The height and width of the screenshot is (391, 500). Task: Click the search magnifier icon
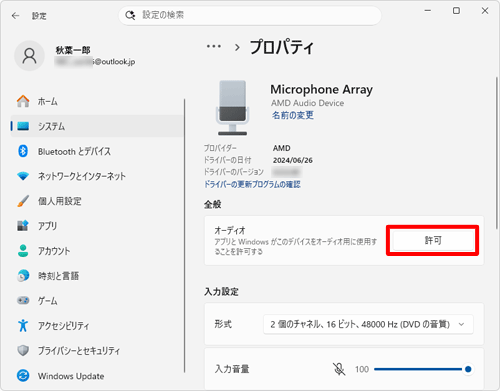point(130,15)
